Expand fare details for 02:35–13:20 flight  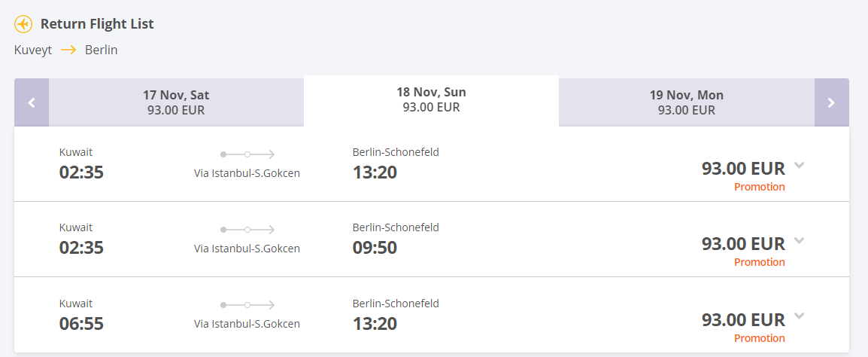click(799, 166)
